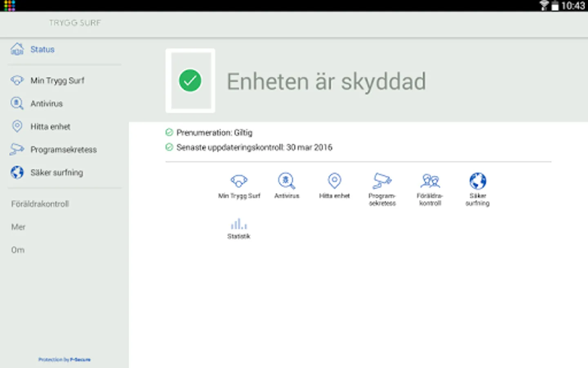Open Min Trygg Surf grid shortcut

click(x=239, y=186)
